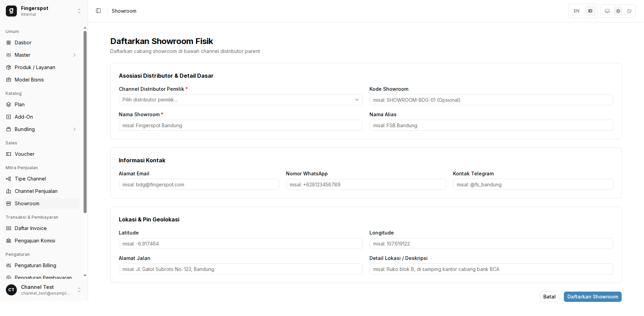
Task: Focus the Latitude field
Action: point(241,243)
